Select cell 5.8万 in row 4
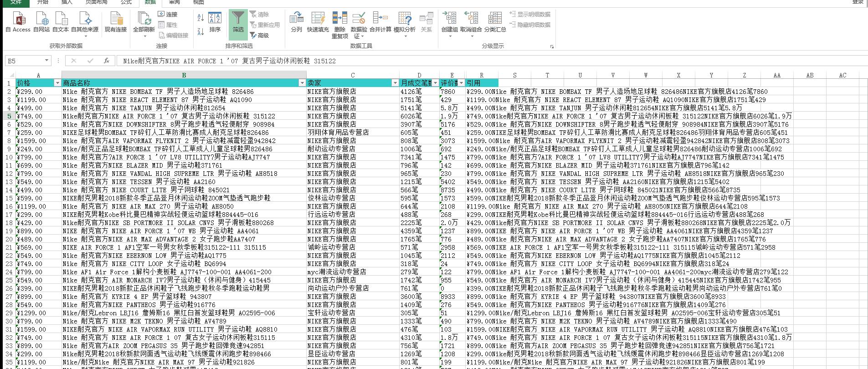Screen dimensions: 868x369 tap(452, 108)
